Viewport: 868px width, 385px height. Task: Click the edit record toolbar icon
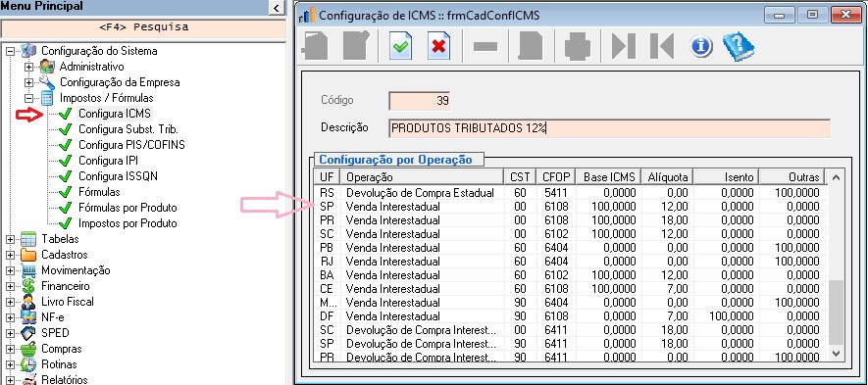(x=356, y=46)
